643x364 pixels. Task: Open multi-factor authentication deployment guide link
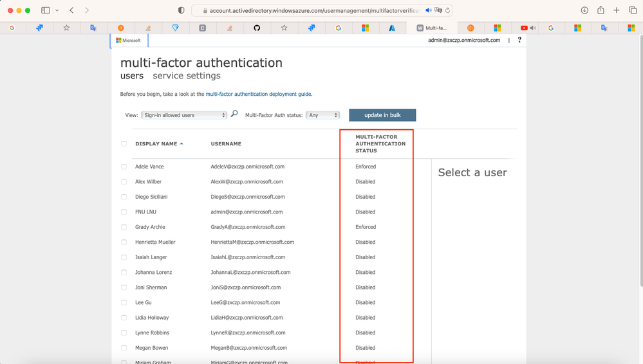pyautogui.click(x=258, y=94)
